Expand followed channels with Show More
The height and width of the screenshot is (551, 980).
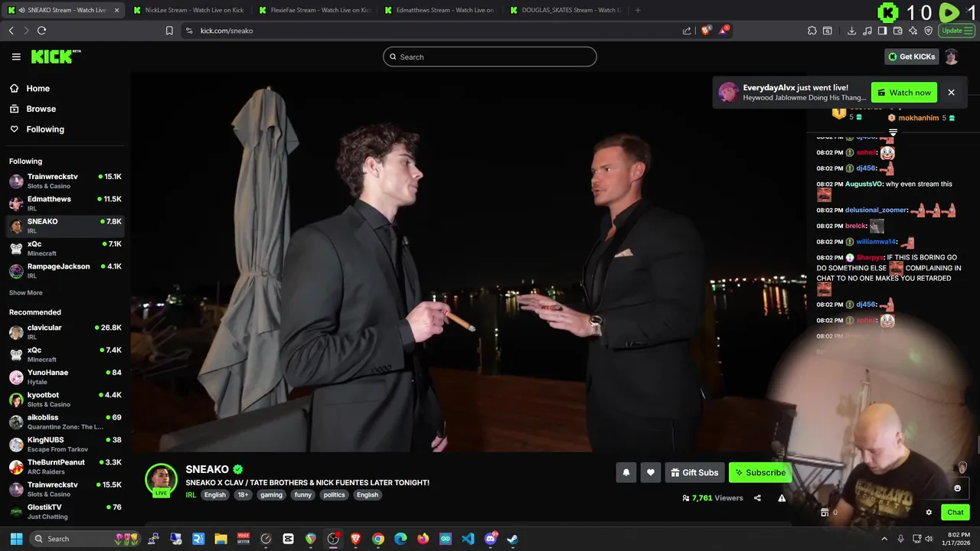[x=26, y=292]
